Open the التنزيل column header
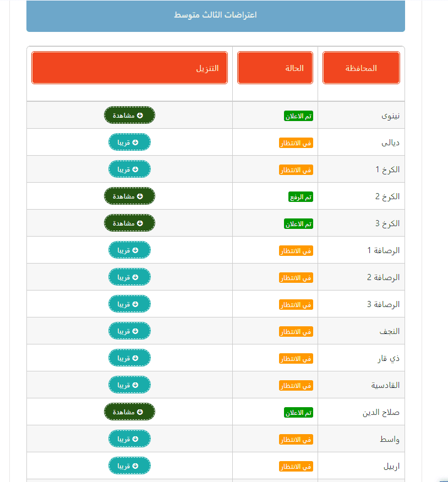This screenshot has width=448, height=482. 130,67
